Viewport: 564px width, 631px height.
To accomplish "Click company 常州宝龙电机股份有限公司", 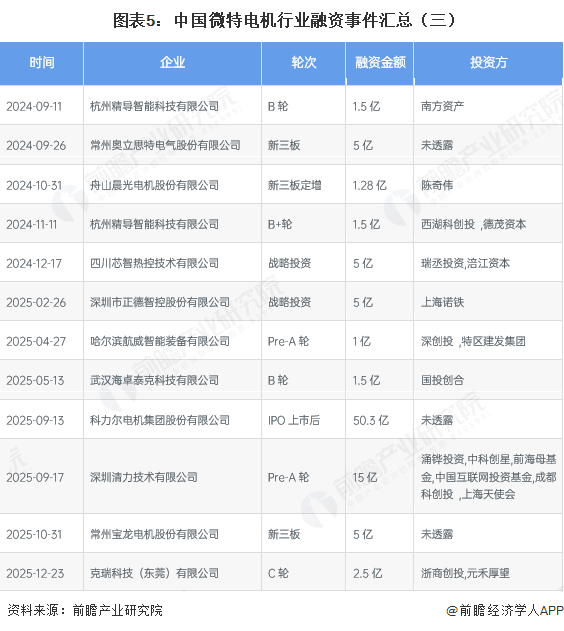I will coord(154,534).
